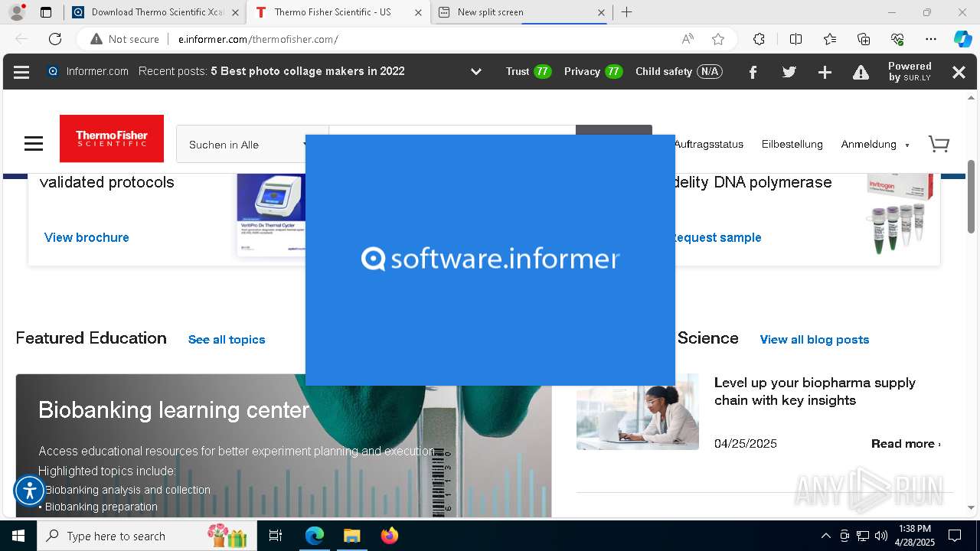Share on Facebook via the Informer bar
The image size is (980, 551).
click(753, 72)
